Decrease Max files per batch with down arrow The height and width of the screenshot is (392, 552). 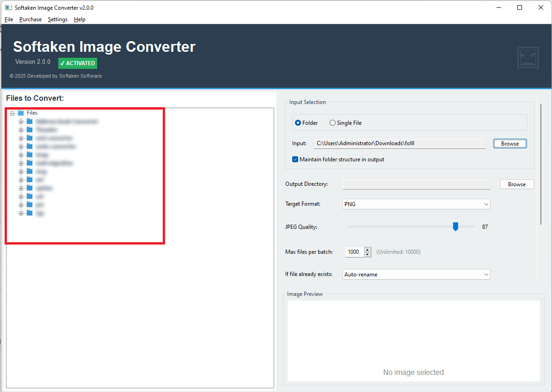[x=368, y=254]
